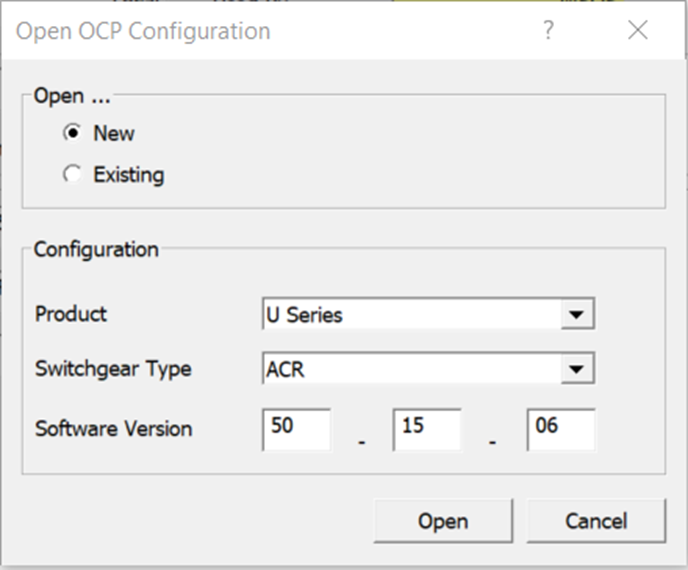Click the dialog title bar text
The image size is (688, 570).
[x=143, y=31]
